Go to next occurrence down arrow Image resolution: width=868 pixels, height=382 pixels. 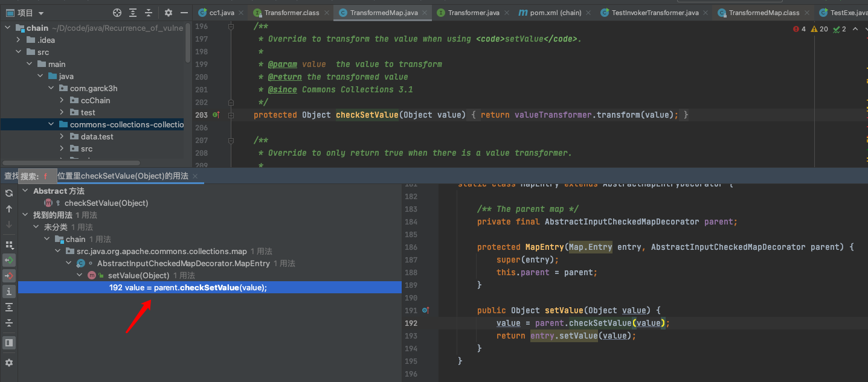click(9, 224)
